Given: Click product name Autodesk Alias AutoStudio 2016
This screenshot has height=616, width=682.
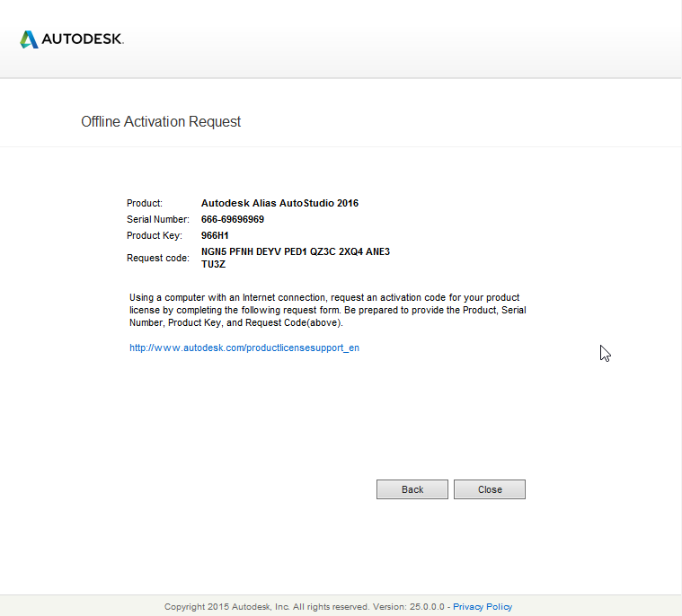Looking at the screenshot, I should (279, 203).
